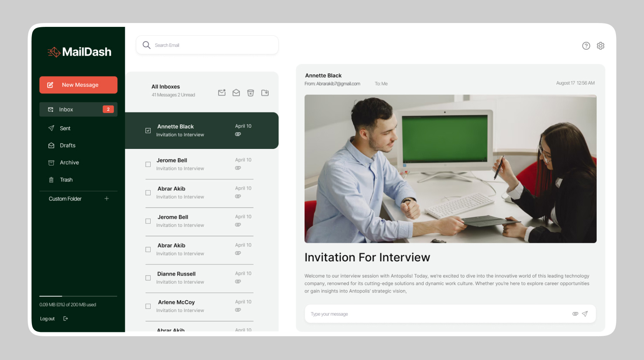Send your reply via the paper-plane icon
The height and width of the screenshot is (360, 644).
[x=585, y=314]
